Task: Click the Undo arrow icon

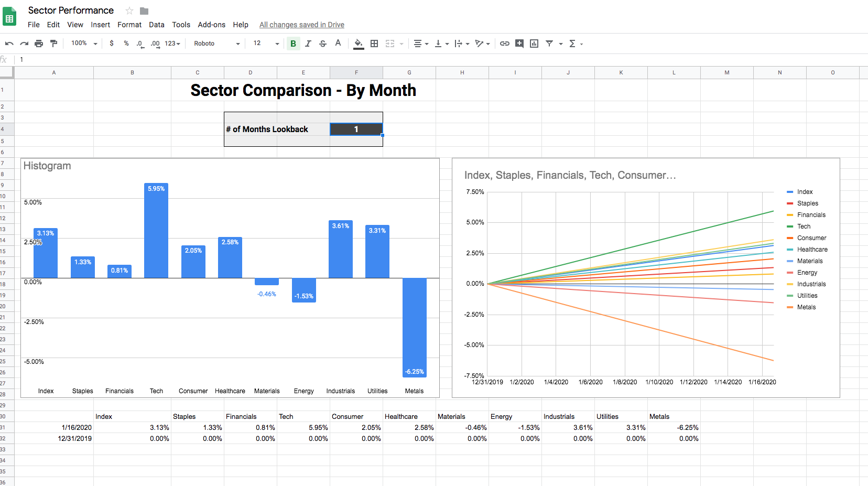Action: pyautogui.click(x=9, y=44)
